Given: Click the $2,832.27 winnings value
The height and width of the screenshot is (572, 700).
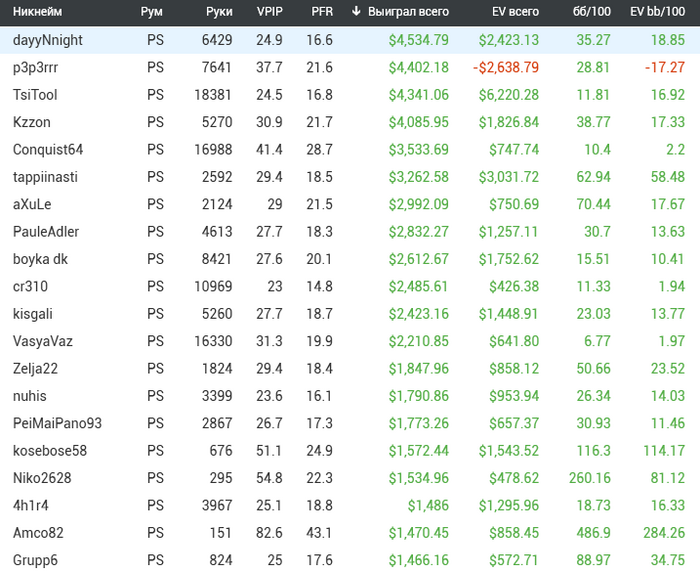Looking at the screenshot, I should (x=418, y=232).
